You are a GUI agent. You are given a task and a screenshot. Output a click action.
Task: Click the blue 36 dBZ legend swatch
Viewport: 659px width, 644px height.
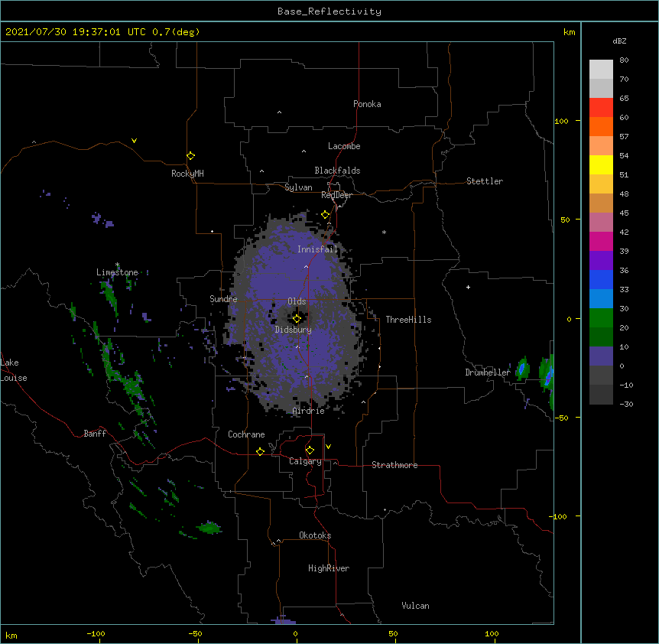pyautogui.click(x=601, y=279)
